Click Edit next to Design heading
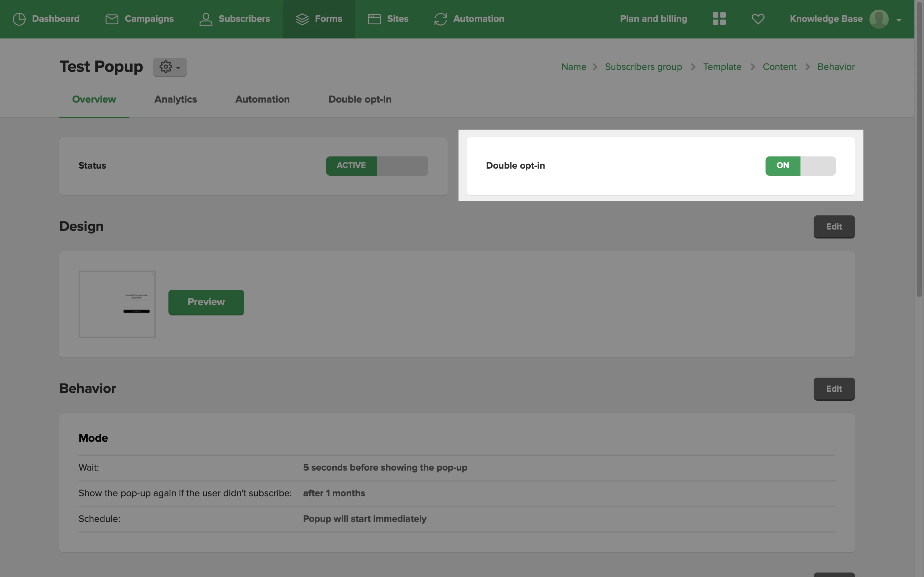This screenshot has height=577, width=924. pos(834,227)
